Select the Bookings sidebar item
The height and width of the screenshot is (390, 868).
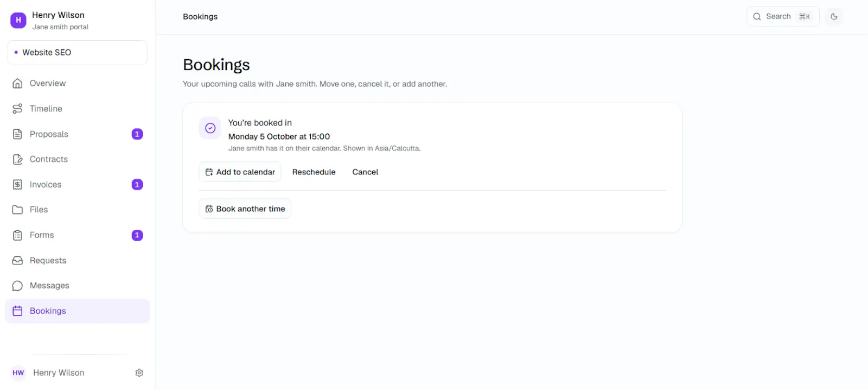point(77,311)
